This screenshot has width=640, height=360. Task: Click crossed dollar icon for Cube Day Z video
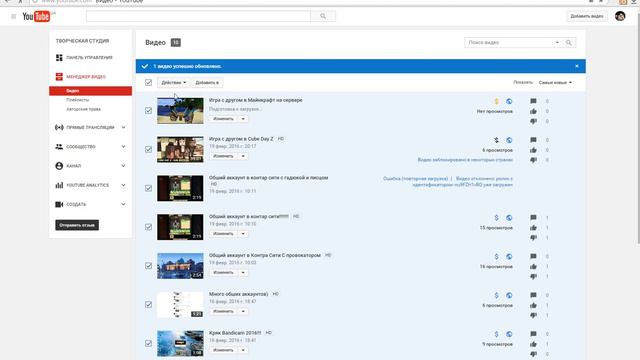point(496,140)
